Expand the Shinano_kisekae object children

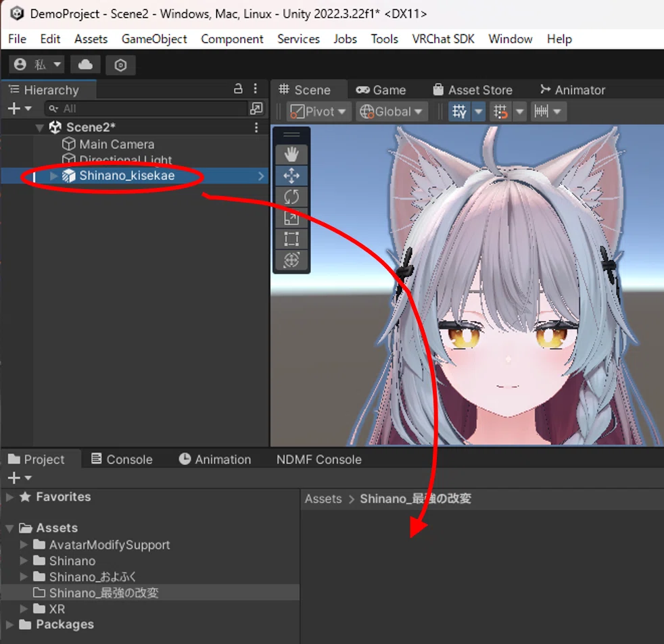[x=53, y=176]
